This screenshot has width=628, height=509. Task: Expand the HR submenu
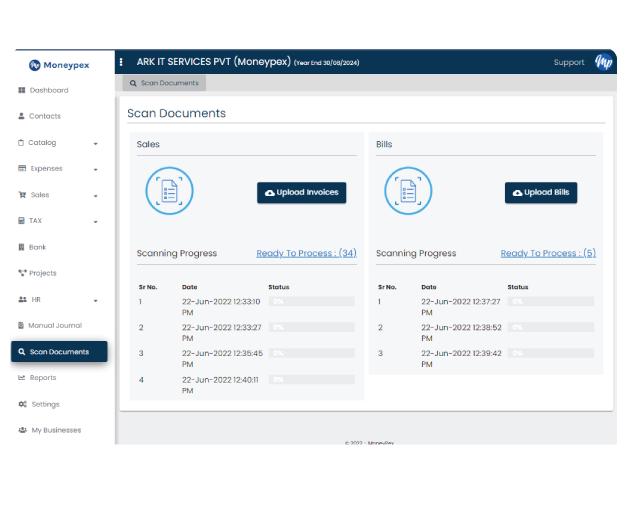(x=96, y=300)
